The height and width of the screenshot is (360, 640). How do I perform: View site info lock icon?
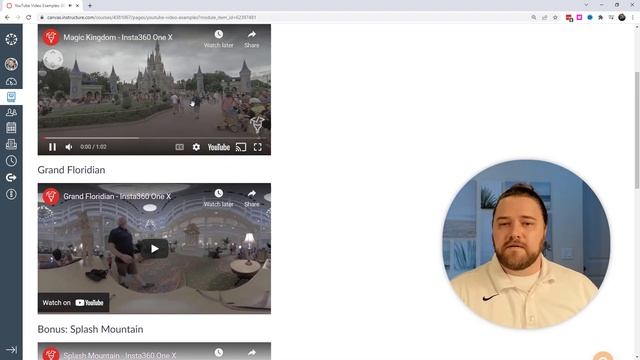pos(42,18)
